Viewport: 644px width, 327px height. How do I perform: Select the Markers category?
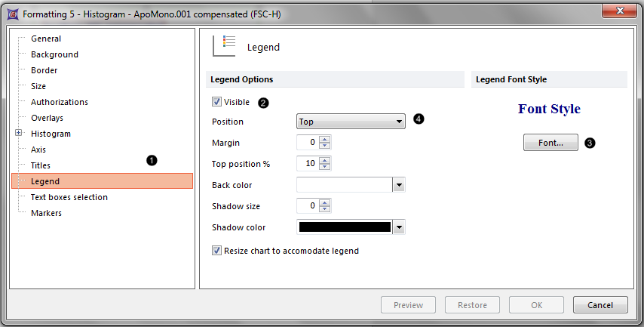point(46,213)
